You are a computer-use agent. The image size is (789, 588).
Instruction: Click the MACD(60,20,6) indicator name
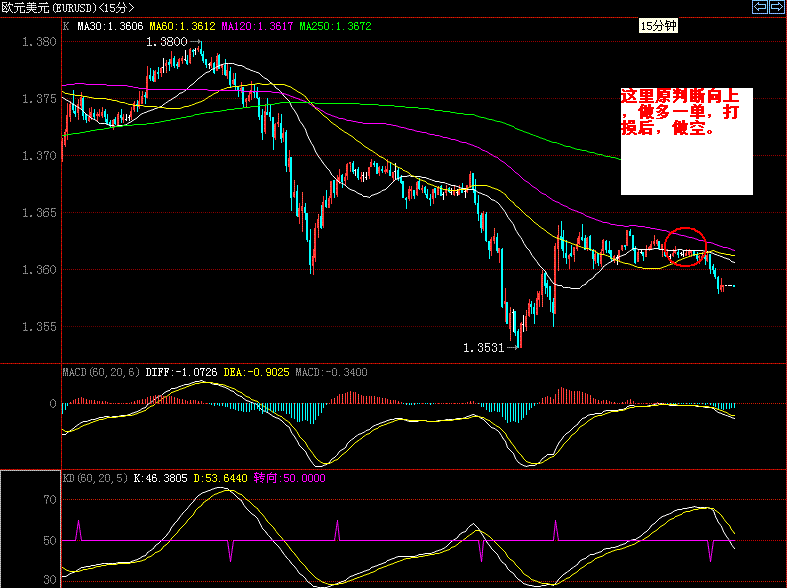[x=101, y=372]
